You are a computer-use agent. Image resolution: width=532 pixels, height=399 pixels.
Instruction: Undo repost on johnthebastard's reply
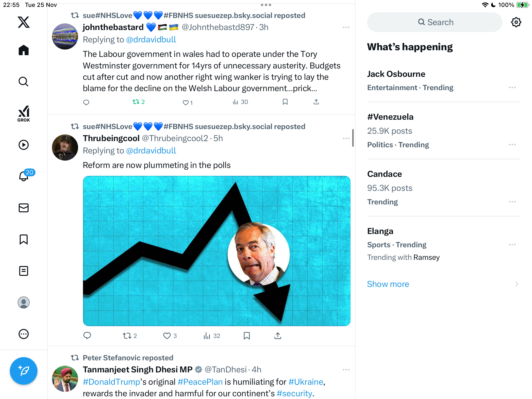pos(139,102)
